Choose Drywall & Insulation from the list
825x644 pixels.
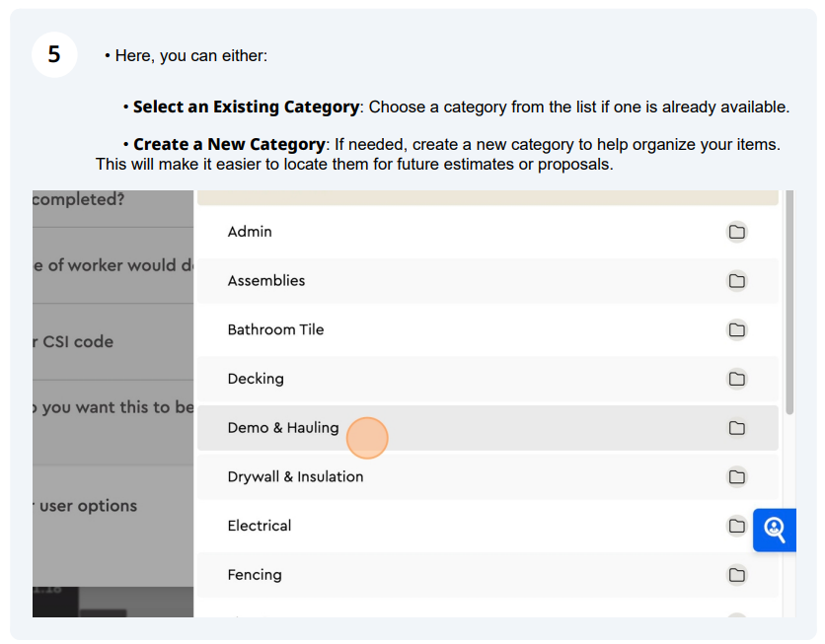(487, 476)
